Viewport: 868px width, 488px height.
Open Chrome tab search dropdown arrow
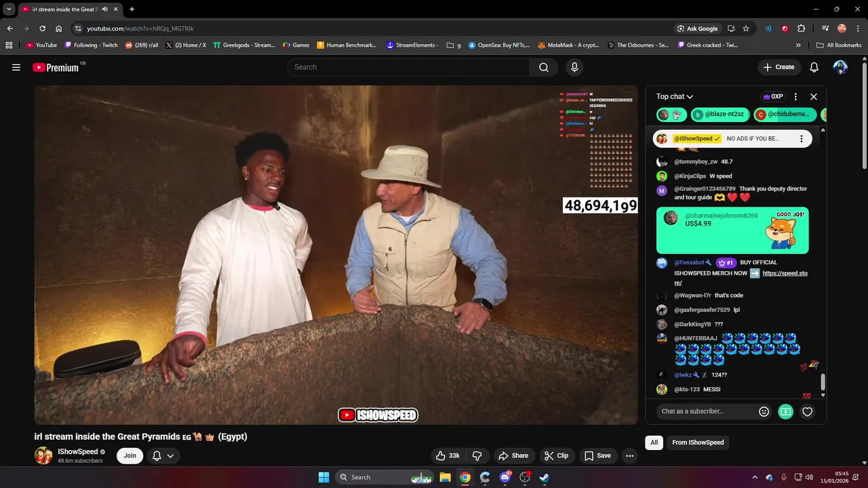(9, 9)
